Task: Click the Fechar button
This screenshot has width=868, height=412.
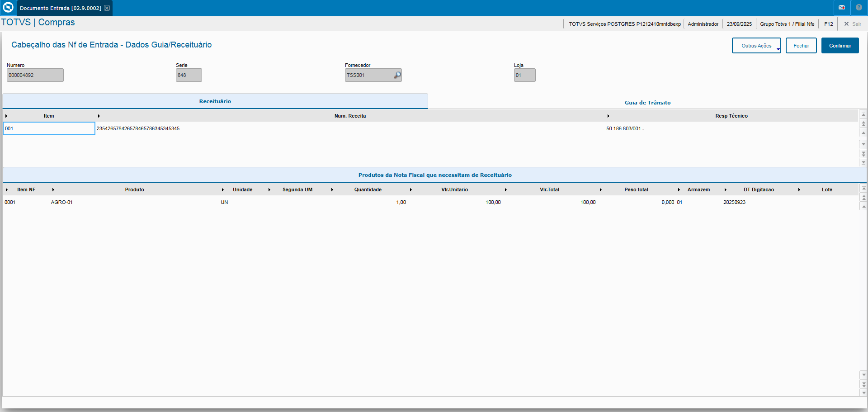Action: 801,46
